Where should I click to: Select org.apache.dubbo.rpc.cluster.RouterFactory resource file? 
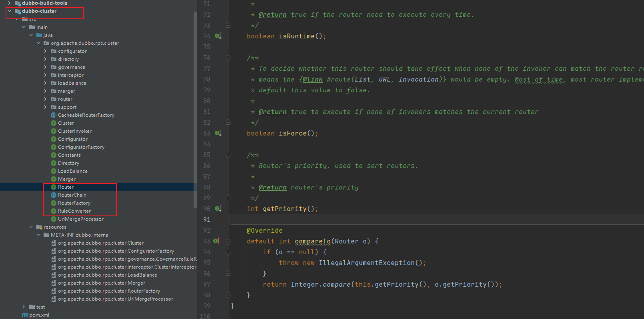click(109, 291)
